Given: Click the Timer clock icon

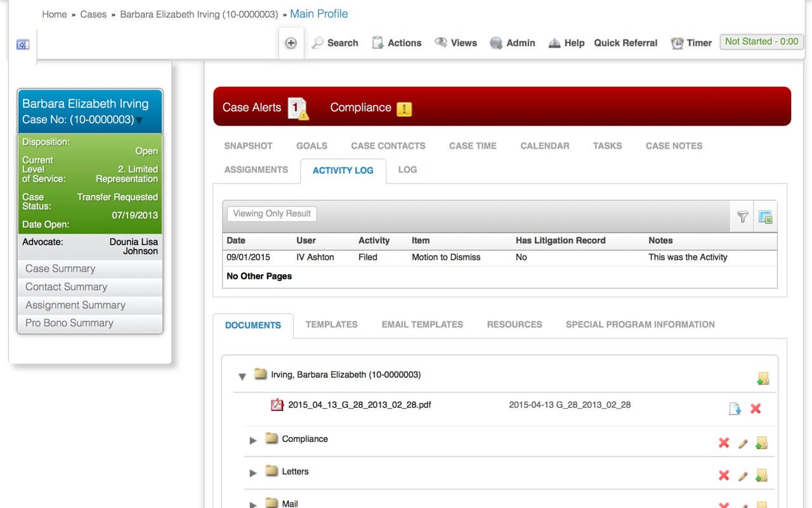Looking at the screenshot, I should [676, 43].
